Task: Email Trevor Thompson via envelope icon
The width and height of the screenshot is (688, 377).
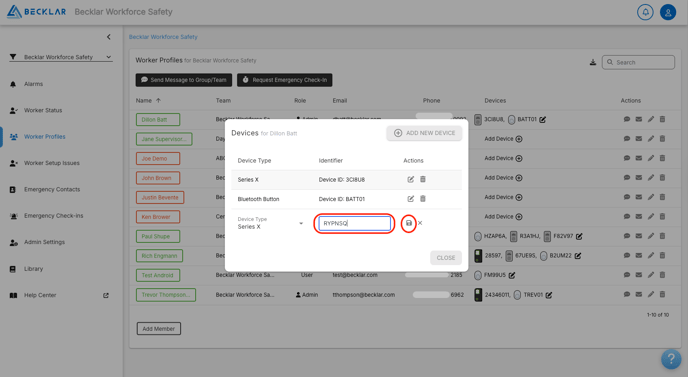Action: [x=638, y=294]
